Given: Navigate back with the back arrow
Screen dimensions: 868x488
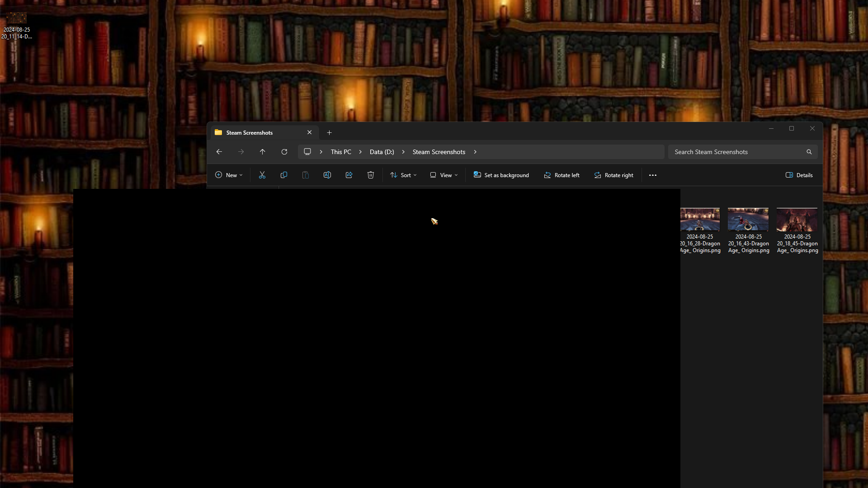Looking at the screenshot, I should point(219,152).
